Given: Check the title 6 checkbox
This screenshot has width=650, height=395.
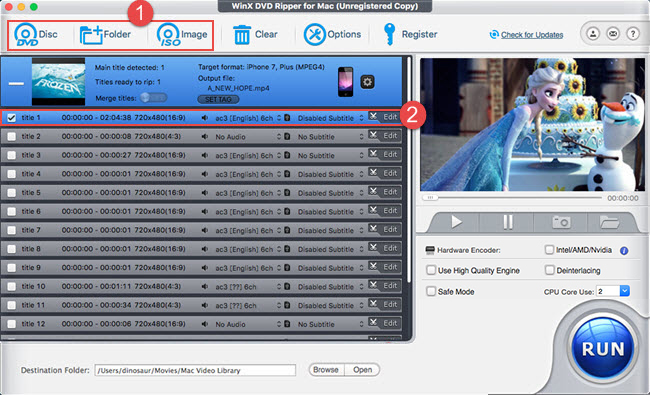Looking at the screenshot, I should point(12,212).
